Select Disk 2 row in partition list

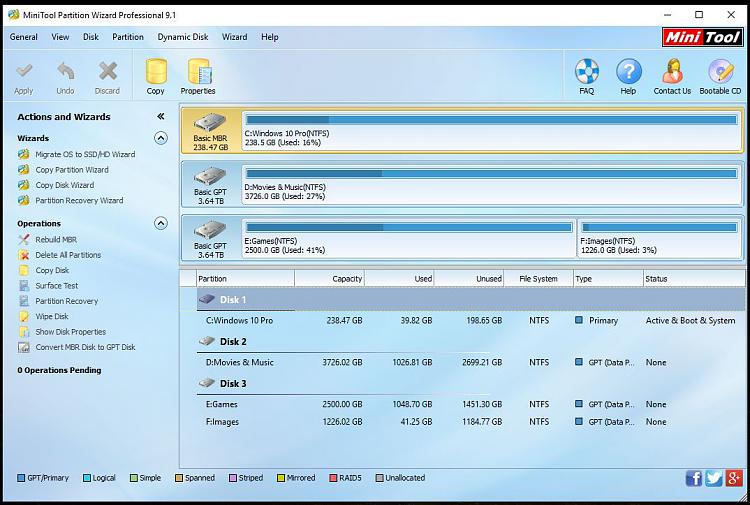pyautogui.click(x=471, y=341)
